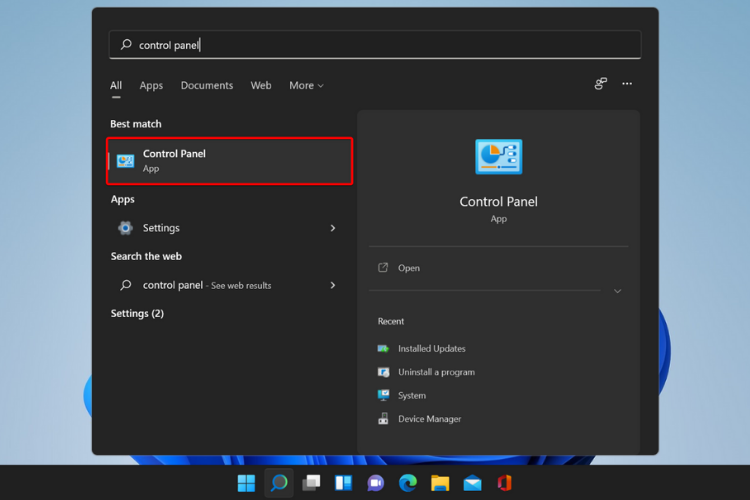Open Uninstall a program recent item
This screenshot has height=500, width=750.
pyautogui.click(x=436, y=372)
